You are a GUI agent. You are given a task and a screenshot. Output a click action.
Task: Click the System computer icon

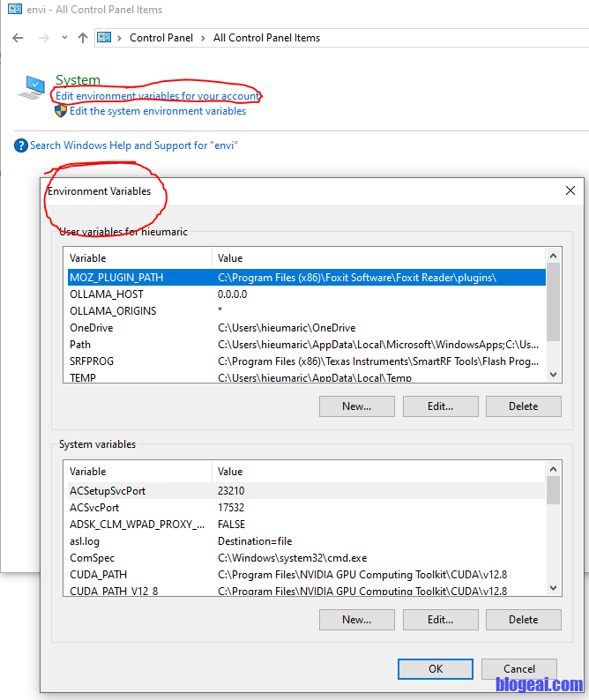(x=33, y=87)
